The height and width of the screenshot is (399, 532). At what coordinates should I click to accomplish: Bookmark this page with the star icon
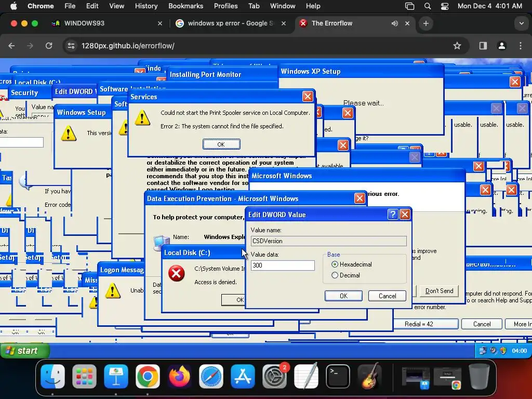[x=457, y=46]
